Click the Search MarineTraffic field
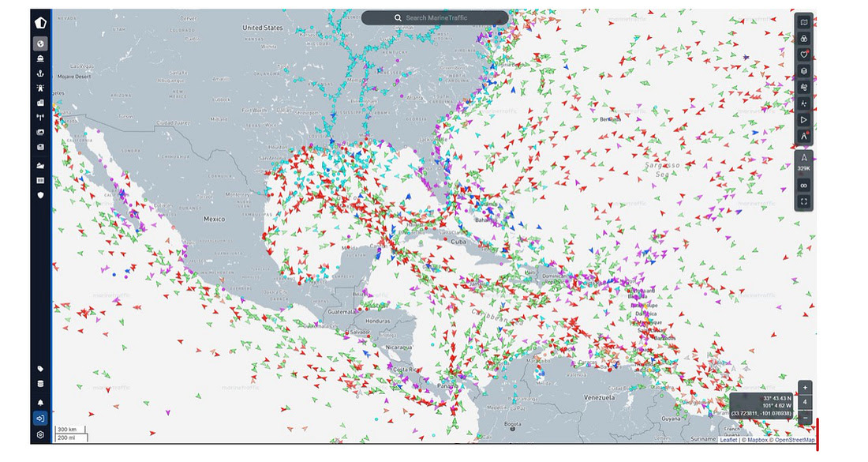Image resolution: width=868 pixels, height=462 pixels. [435, 17]
